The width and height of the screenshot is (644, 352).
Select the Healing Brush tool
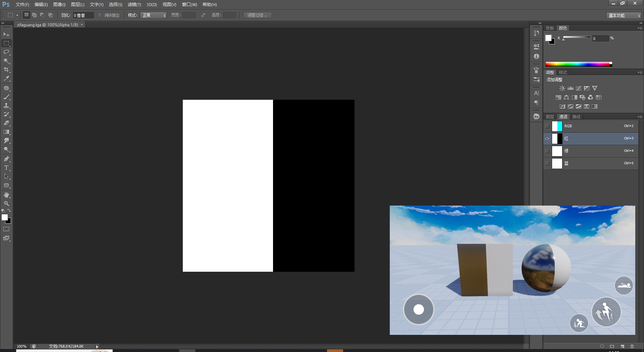point(6,88)
